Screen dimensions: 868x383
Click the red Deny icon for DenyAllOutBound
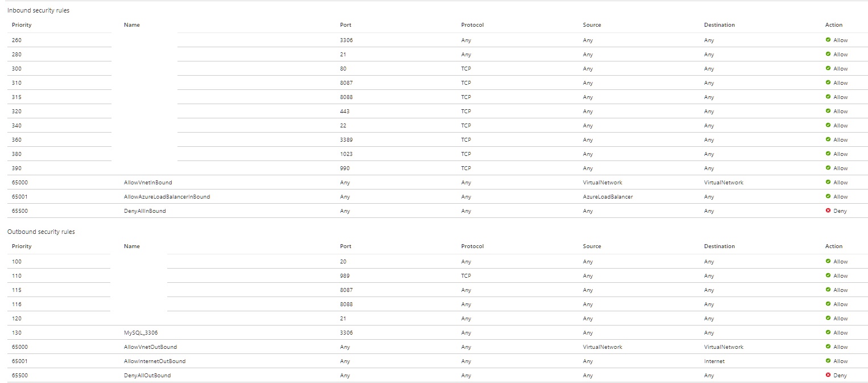(x=828, y=375)
